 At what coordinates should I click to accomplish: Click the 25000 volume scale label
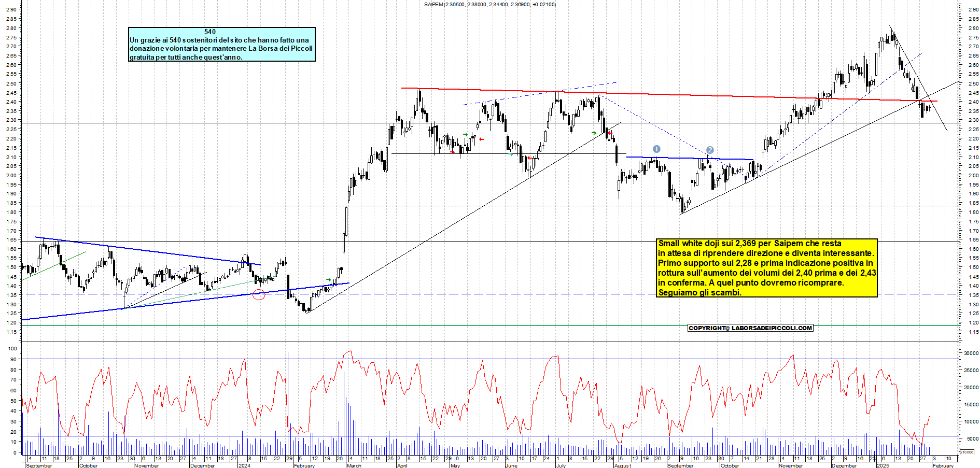pyautogui.click(x=971, y=371)
